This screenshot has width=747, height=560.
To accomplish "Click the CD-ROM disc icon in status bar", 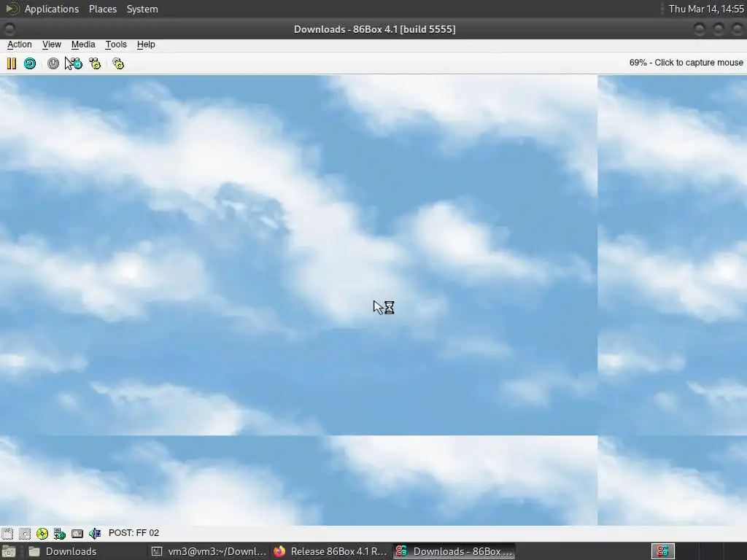I will tap(42, 533).
